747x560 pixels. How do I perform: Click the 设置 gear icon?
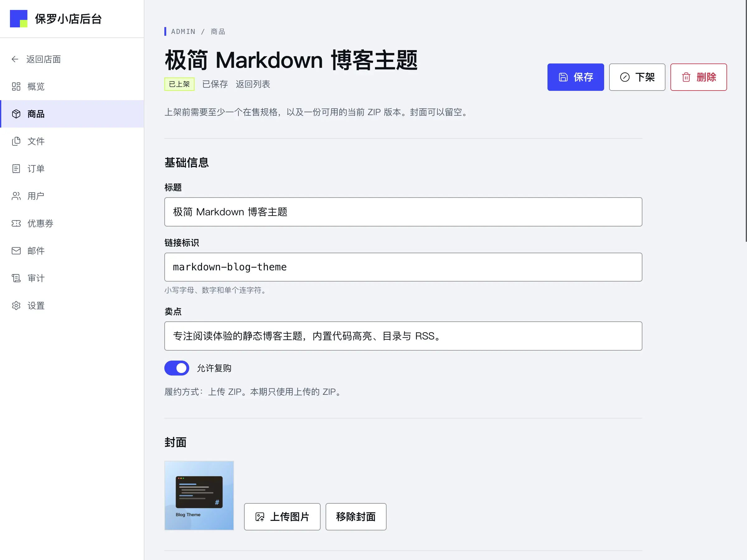(x=16, y=306)
